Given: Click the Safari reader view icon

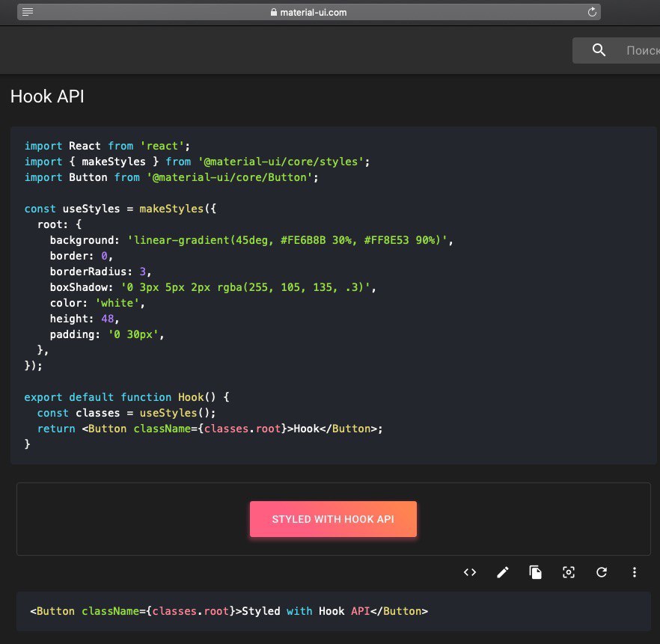Looking at the screenshot, I should point(28,12).
